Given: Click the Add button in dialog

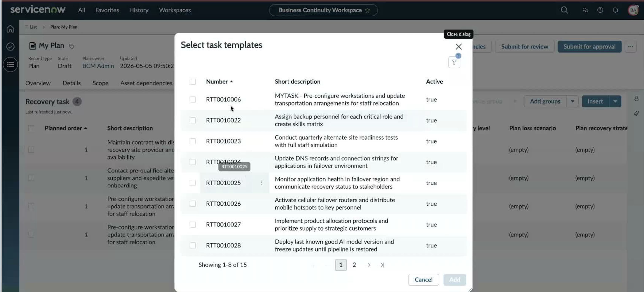Looking at the screenshot, I should [454, 280].
